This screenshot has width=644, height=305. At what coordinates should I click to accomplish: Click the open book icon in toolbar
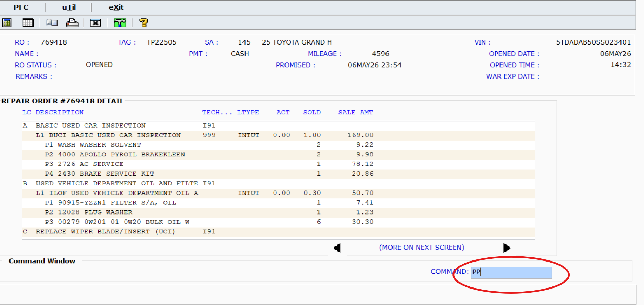point(52,23)
